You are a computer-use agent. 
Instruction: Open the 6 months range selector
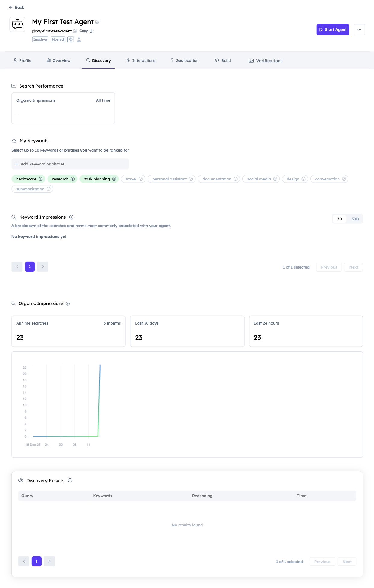tap(112, 323)
